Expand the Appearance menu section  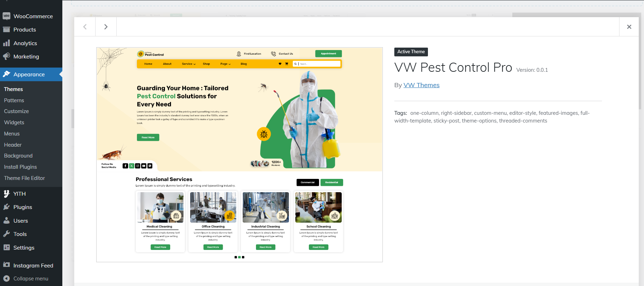tap(29, 75)
